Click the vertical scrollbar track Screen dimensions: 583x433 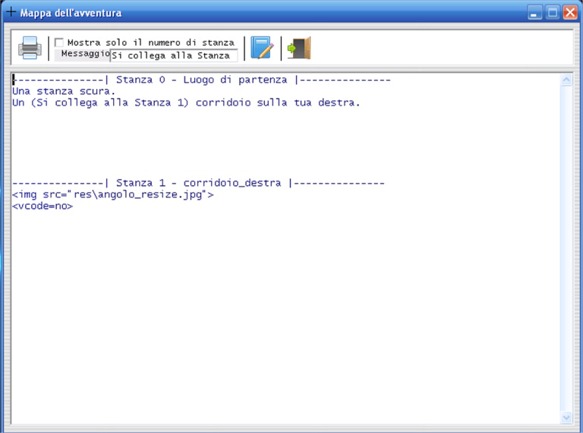click(x=566, y=249)
